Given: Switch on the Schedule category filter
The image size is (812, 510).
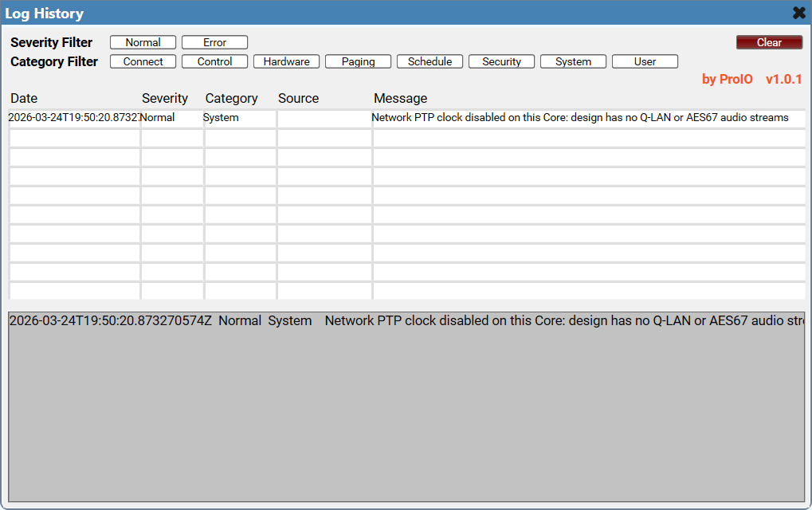Looking at the screenshot, I should tap(430, 61).
